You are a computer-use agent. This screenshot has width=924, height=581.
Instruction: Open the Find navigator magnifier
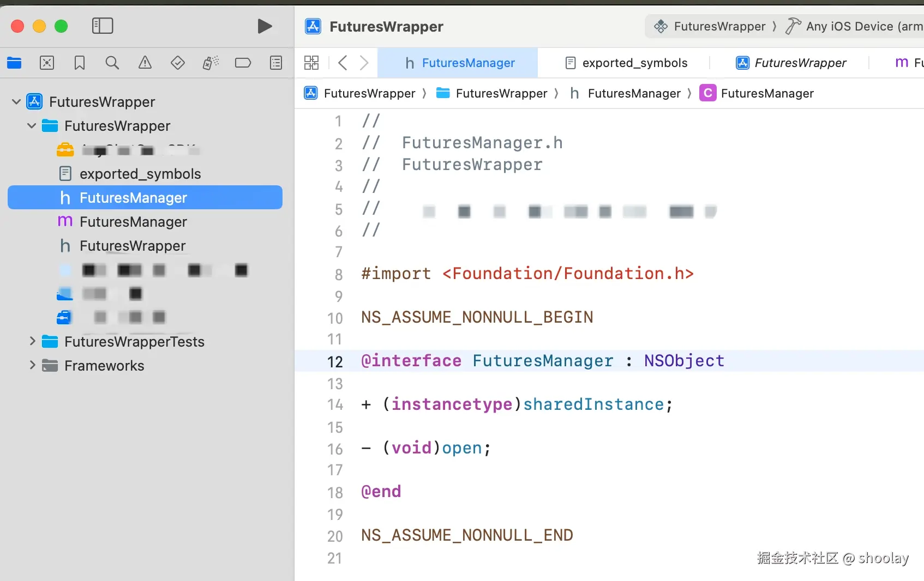pos(112,63)
